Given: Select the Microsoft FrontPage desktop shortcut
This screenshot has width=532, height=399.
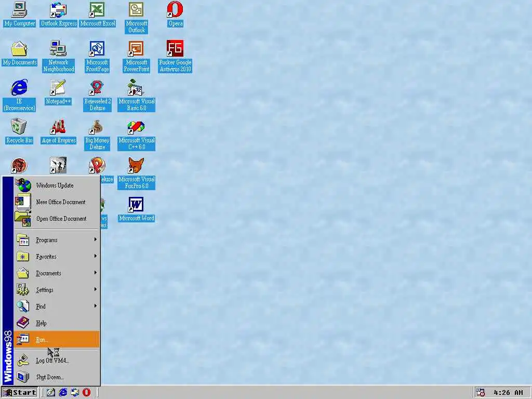Looking at the screenshot, I should pyautogui.click(x=97, y=57).
